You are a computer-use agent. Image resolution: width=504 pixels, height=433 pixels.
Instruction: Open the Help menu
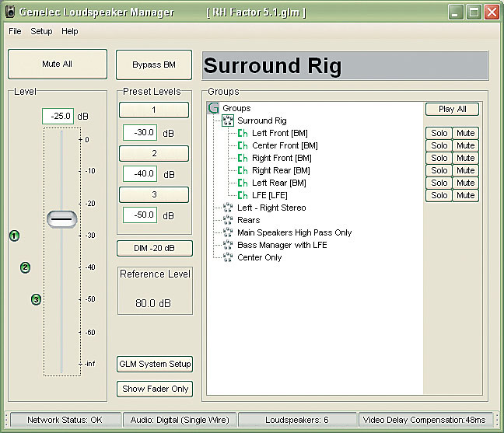tap(70, 31)
